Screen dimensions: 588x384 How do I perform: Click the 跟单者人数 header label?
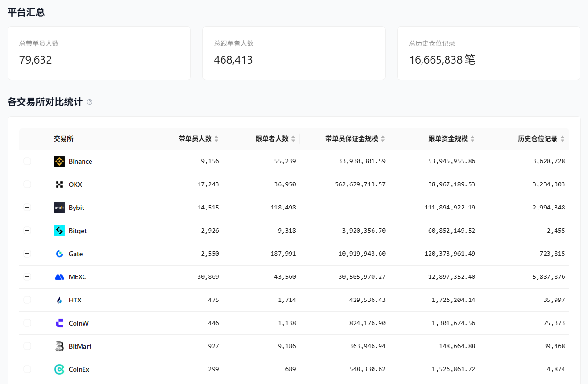click(x=272, y=139)
